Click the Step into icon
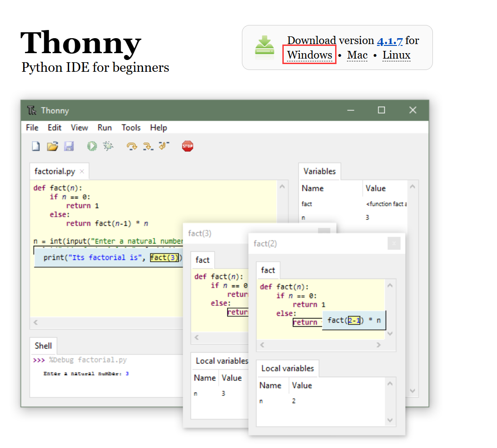 coord(148,146)
